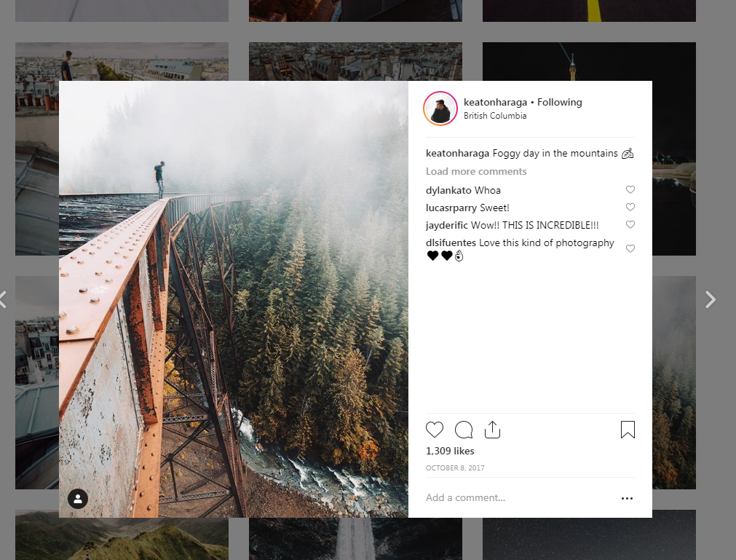Like lucasrparry's Sweet! comment

coord(630,207)
